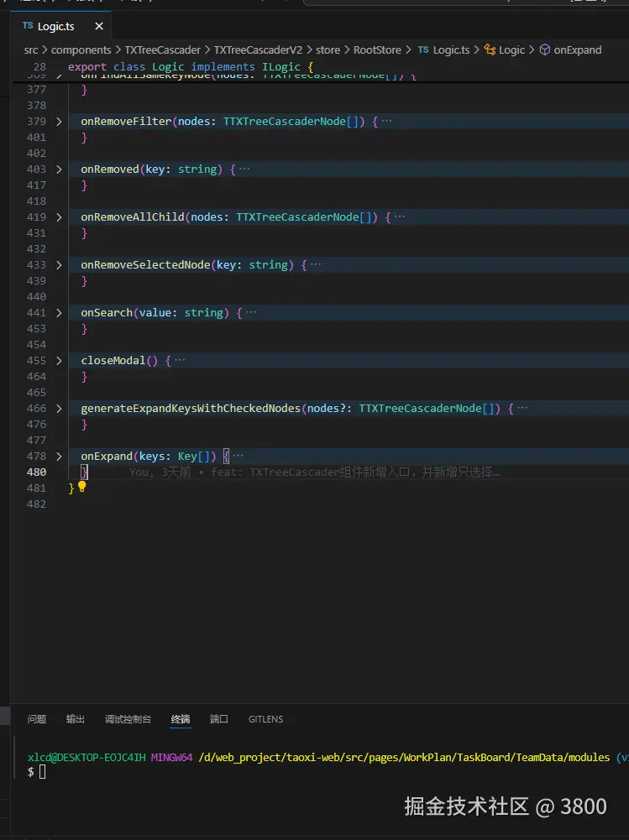Click the Logic class breadcrumb
629x840 pixels.
point(511,50)
